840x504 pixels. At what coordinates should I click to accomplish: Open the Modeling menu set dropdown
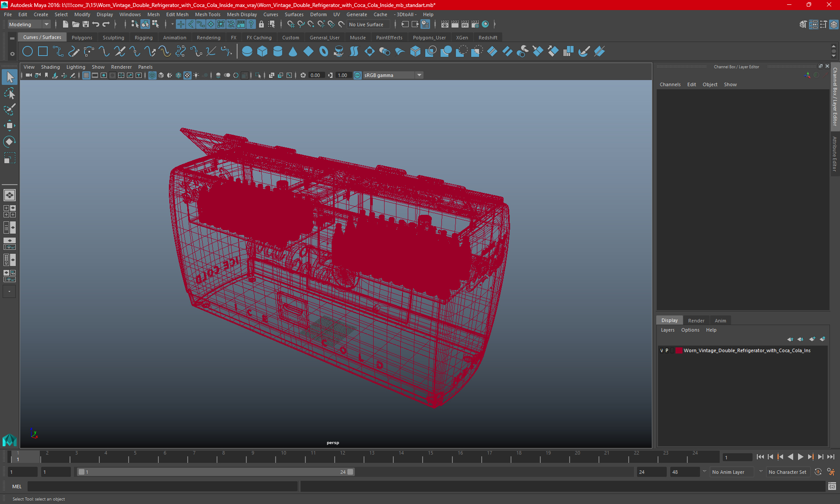tap(29, 24)
